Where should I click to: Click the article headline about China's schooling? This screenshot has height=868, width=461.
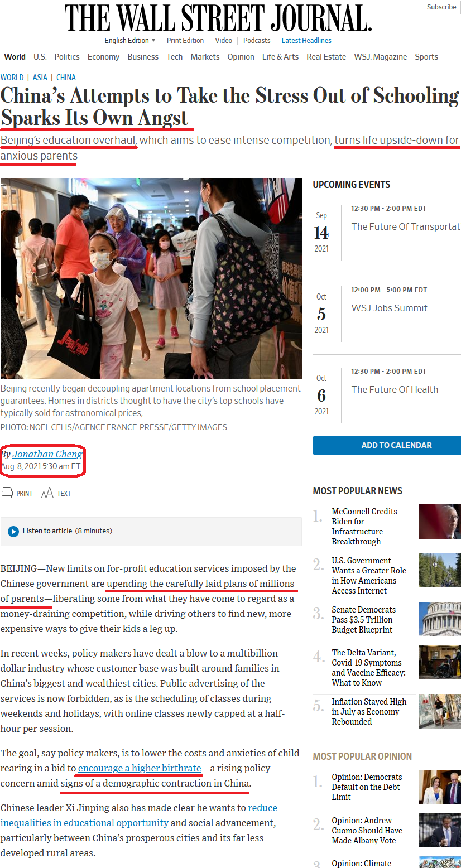tap(229, 107)
